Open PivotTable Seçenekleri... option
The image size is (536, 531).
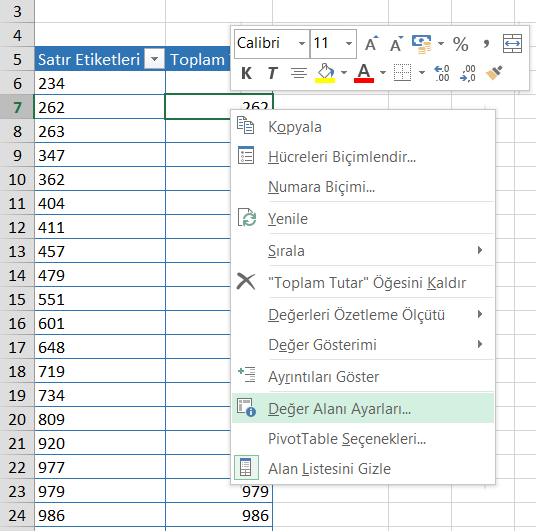pyautogui.click(x=363, y=439)
